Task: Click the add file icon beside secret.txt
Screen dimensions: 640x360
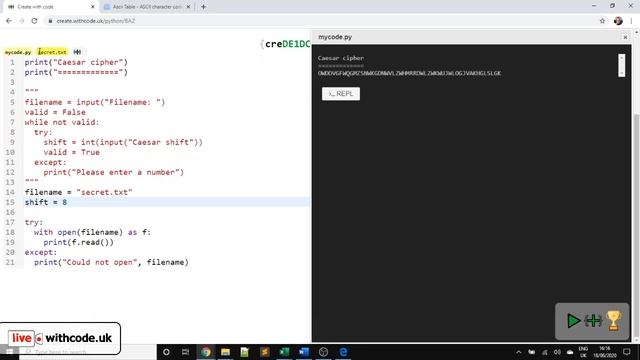Action: pos(77,52)
